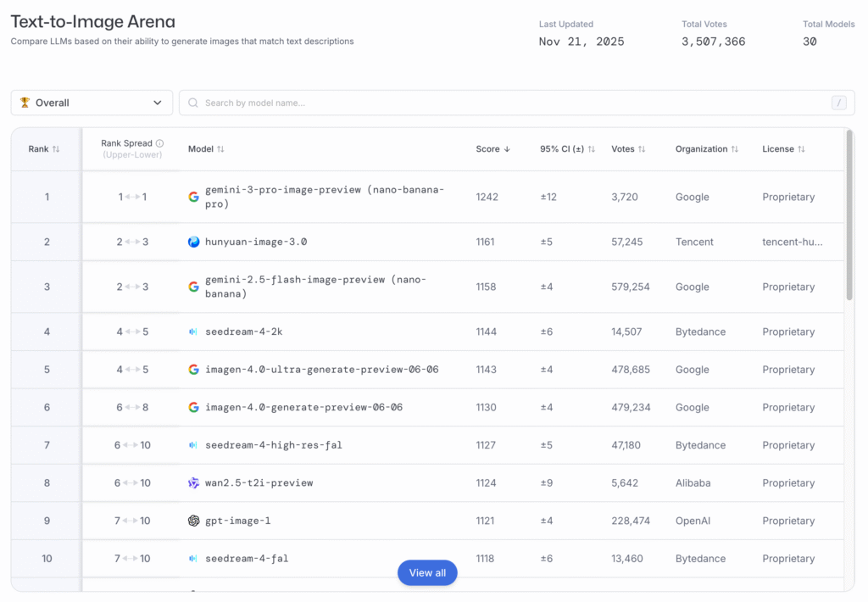Click the Google icon beside imagen-4.0-ultra-generate-preview-06-06
The width and height of the screenshot is (868, 602).
[193, 370]
